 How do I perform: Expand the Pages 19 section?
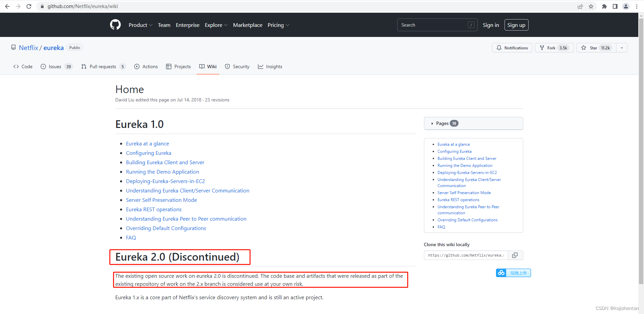[473, 123]
